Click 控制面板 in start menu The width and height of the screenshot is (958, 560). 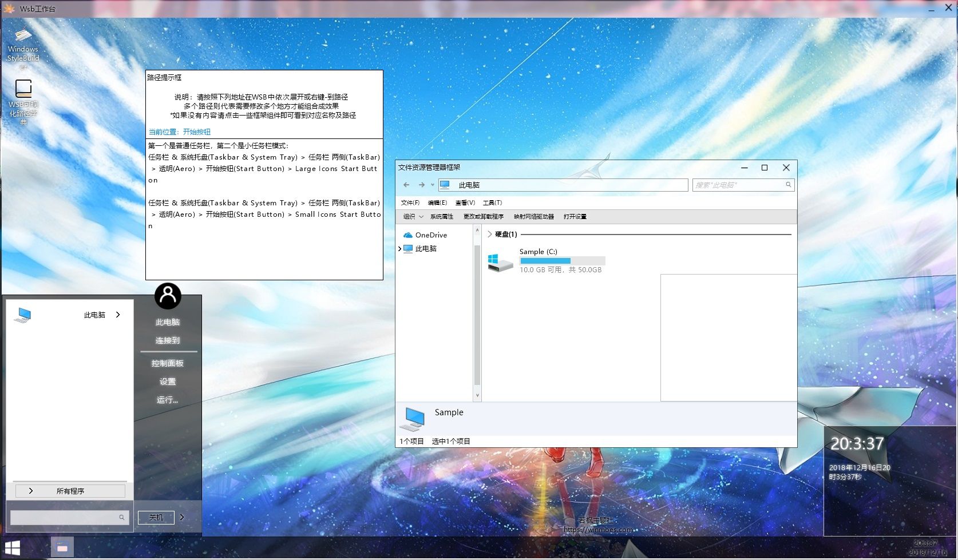pos(168,363)
